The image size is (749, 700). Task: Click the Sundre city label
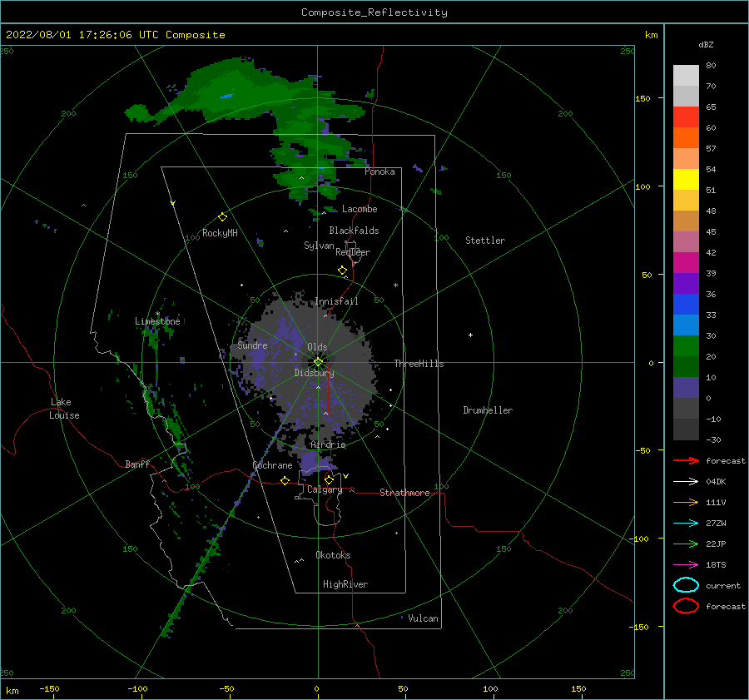(252, 345)
